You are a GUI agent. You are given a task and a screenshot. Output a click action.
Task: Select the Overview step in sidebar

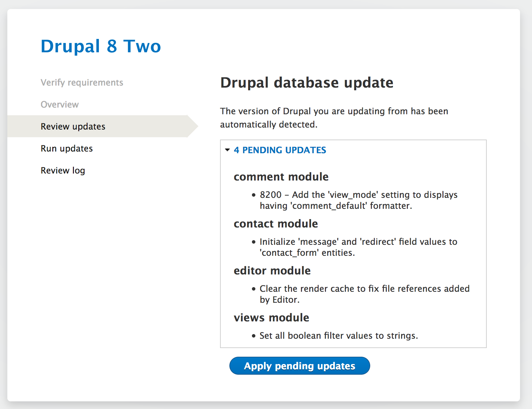tap(60, 105)
